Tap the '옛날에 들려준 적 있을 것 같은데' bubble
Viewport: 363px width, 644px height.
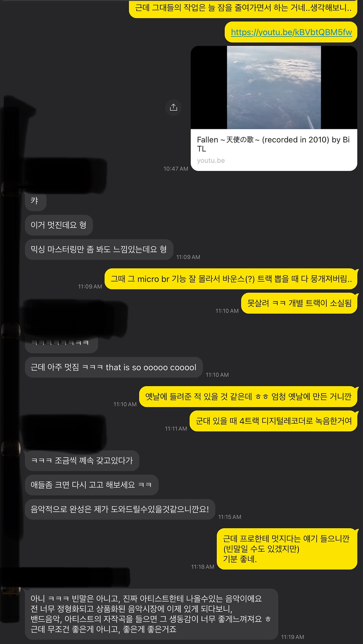248,397
